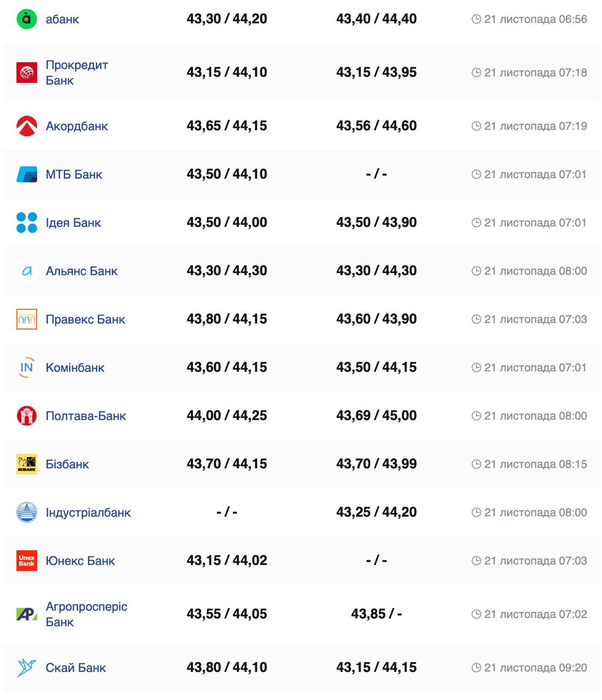
Task: Open the Альянс Банк link
Action: point(81,271)
